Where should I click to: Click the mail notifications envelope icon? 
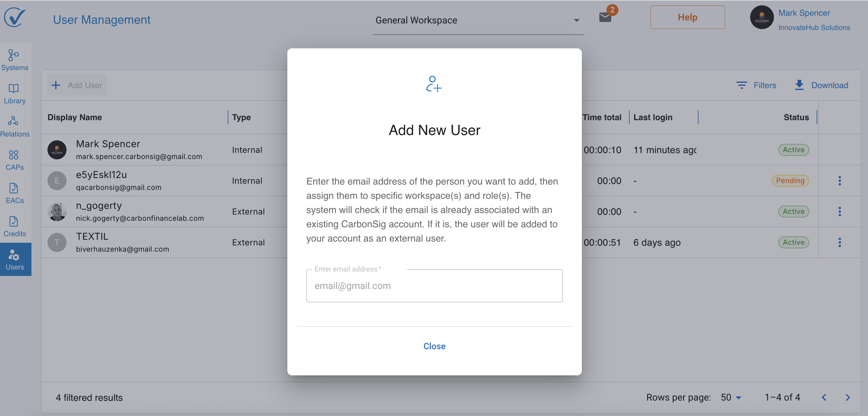click(x=605, y=17)
